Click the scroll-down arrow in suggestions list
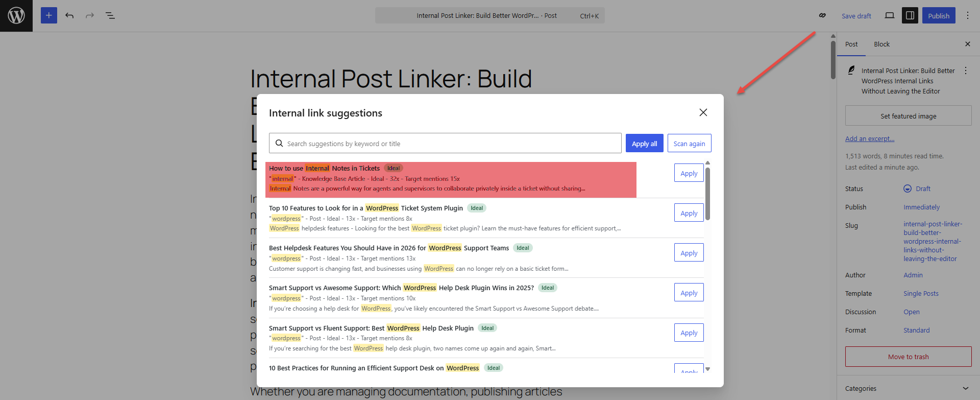This screenshot has height=400, width=980. tap(707, 369)
